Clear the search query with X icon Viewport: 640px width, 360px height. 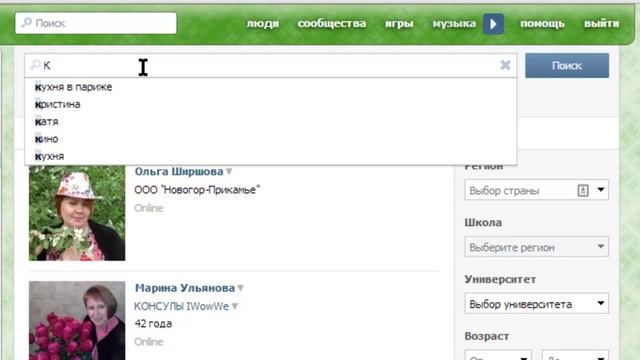505,65
